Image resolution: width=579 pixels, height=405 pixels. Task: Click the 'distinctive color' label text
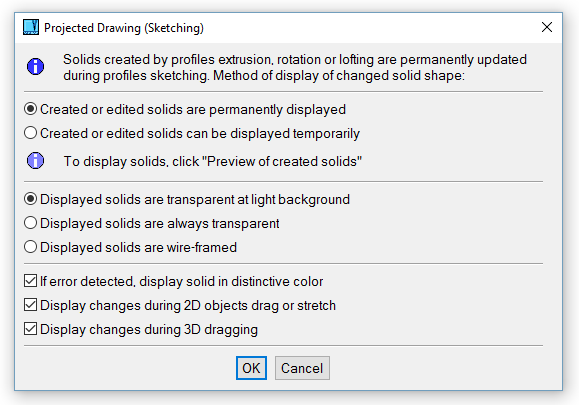(x=277, y=282)
